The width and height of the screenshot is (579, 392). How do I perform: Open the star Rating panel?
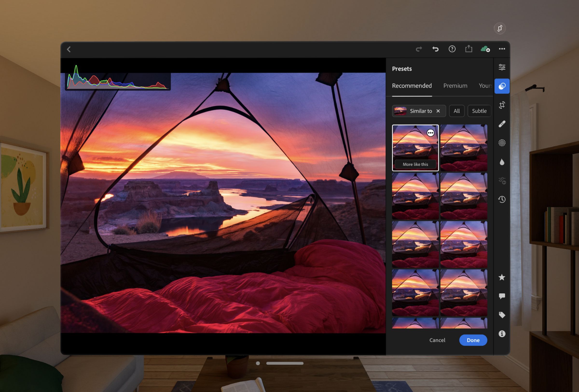click(x=502, y=277)
